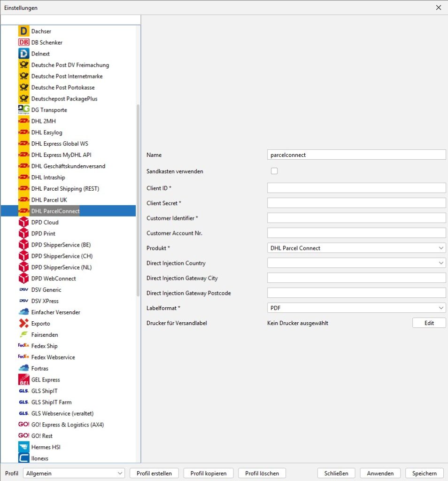Click the Exporto icon in list
The height and width of the screenshot is (481, 448).
(23, 324)
